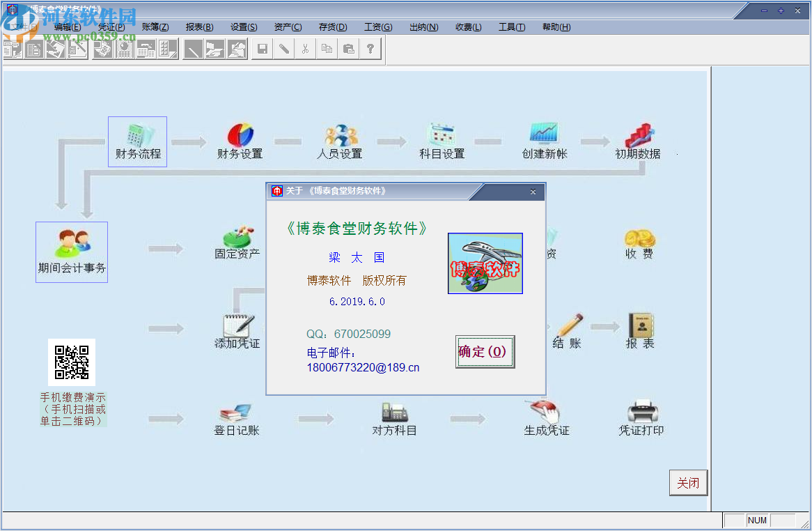Click the 博泰软件 logo image in dialog

pyautogui.click(x=485, y=263)
